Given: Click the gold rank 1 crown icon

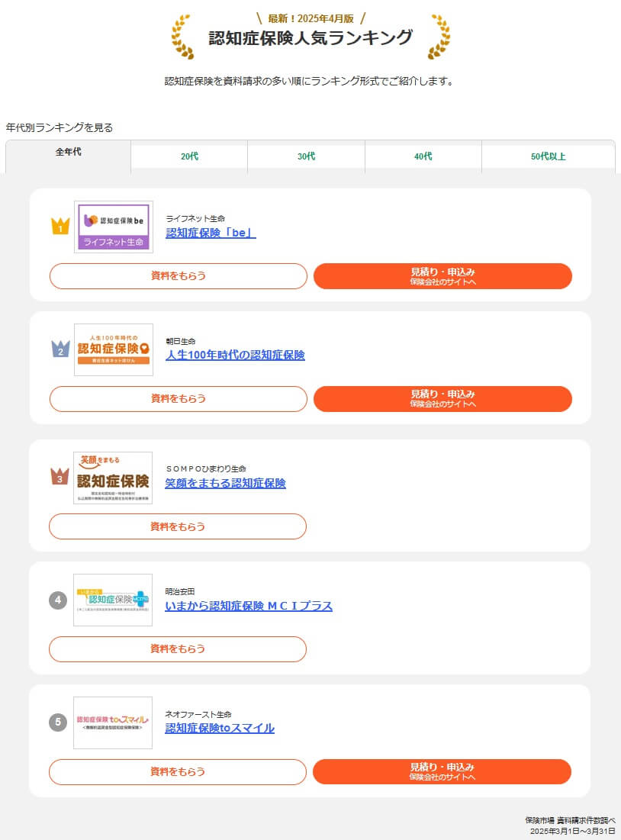Looking at the screenshot, I should point(60,226).
